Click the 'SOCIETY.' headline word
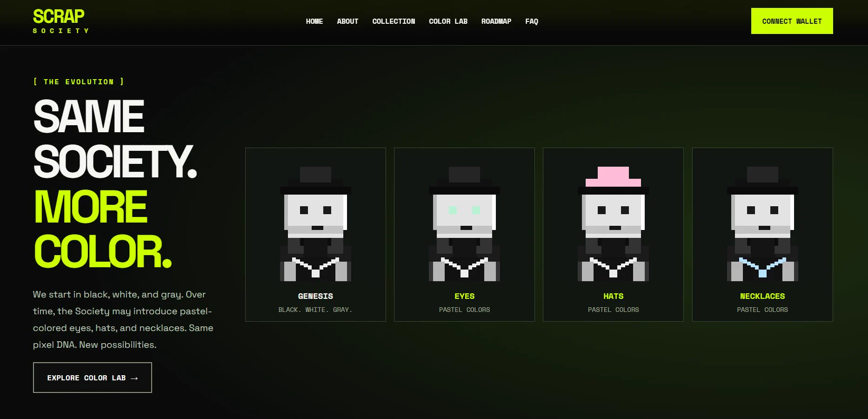Screen dimensions: 868x419 pos(115,162)
